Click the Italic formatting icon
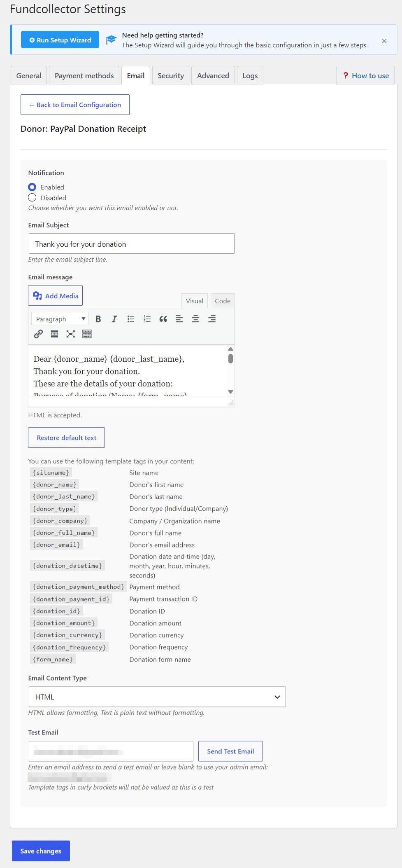Image resolution: width=402 pixels, height=868 pixels. [x=114, y=319]
